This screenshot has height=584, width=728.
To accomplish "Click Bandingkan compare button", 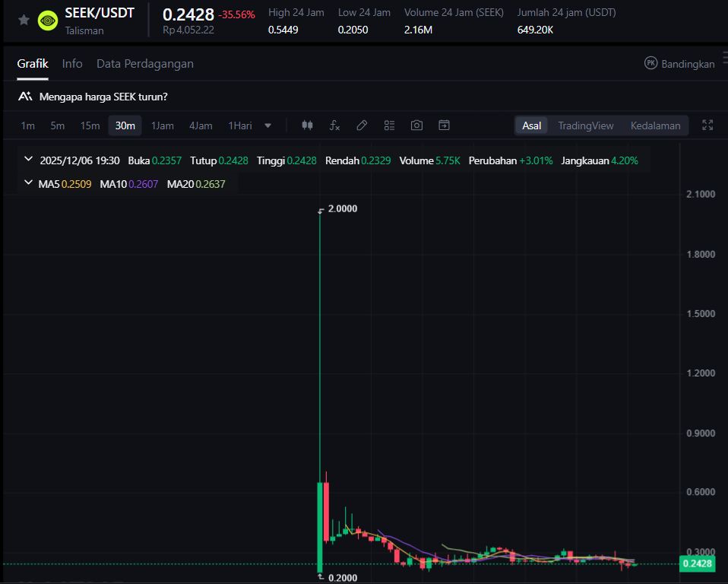I will coord(679,64).
